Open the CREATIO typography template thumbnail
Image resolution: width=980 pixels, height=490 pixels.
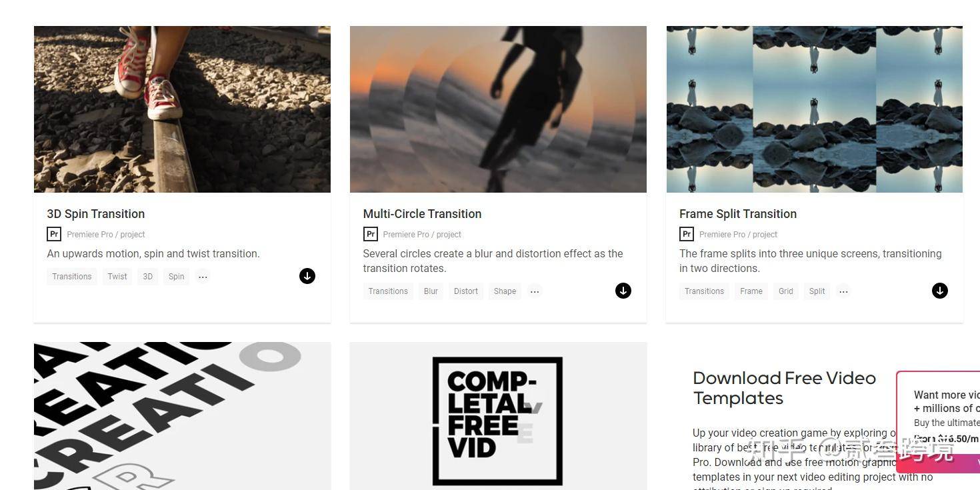pyautogui.click(x=182, y=416)
